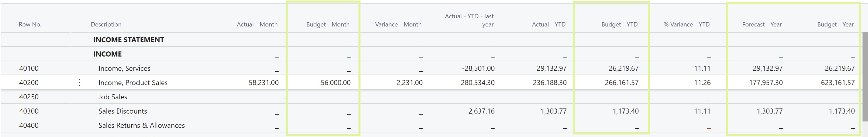The height and width of the screenshot is (137, 868).
Task: Click the -11.26 % Variance value
Action: click(701, 83)
